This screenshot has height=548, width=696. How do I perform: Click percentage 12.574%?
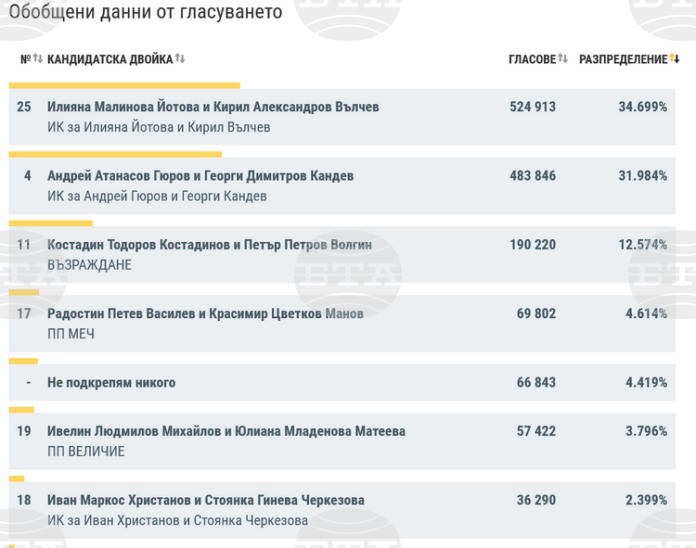pyautogui.click(x=643, y=244)
